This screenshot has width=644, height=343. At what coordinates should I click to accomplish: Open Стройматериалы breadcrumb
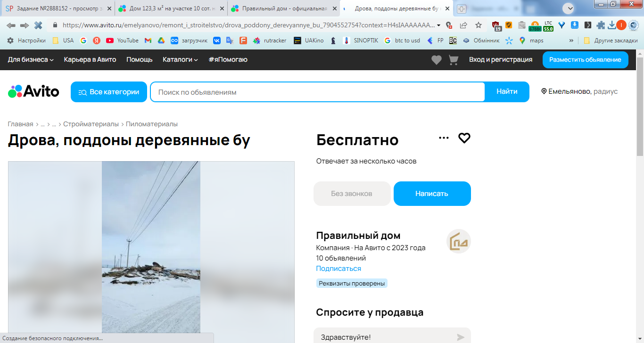click(x=91, y=124)
